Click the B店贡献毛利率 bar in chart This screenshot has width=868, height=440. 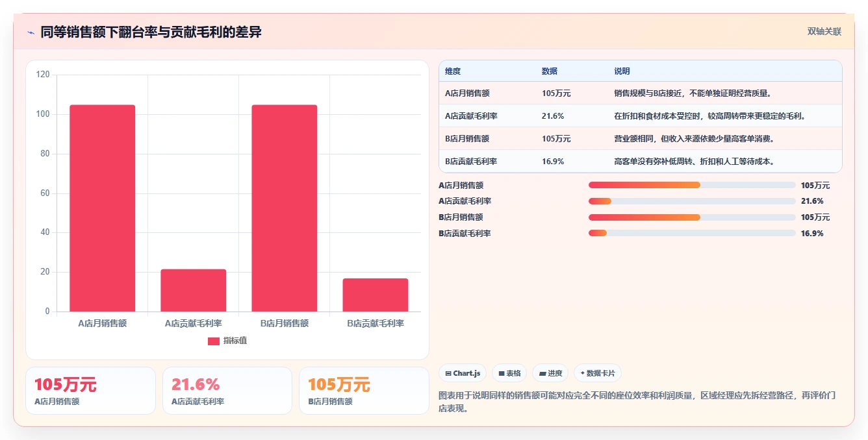click(376, 295)
